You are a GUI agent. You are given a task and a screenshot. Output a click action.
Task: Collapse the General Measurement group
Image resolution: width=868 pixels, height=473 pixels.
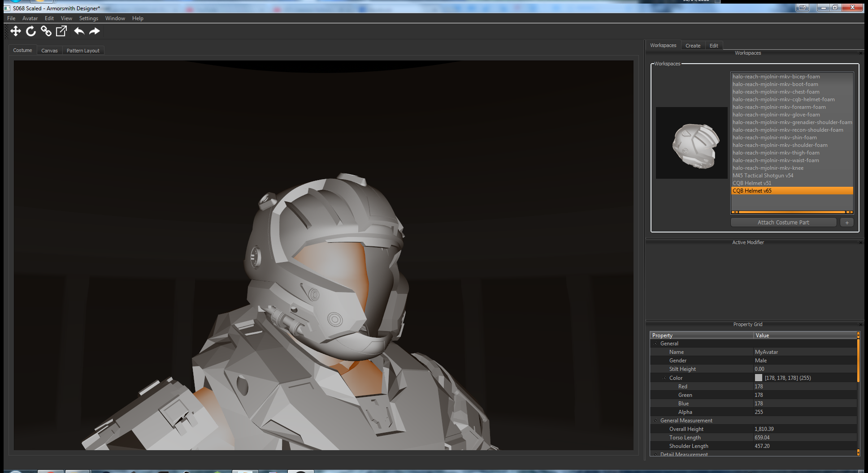point(655,421)
